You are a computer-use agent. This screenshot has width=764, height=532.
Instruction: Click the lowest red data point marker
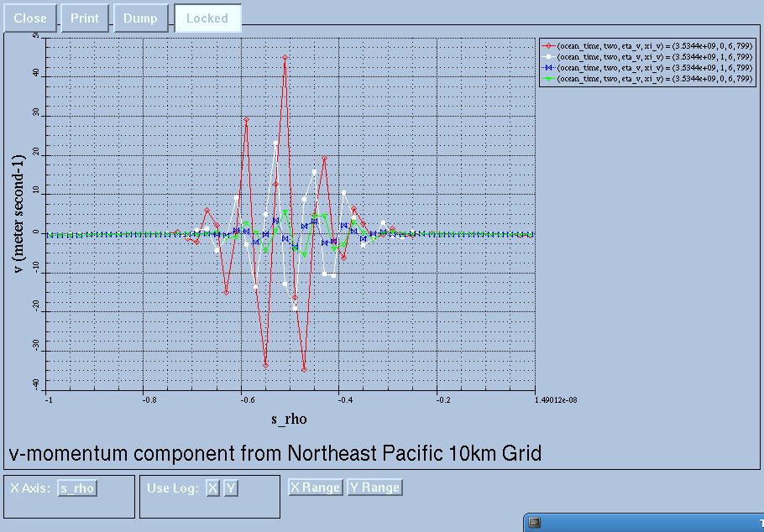(x=304, y=368)
